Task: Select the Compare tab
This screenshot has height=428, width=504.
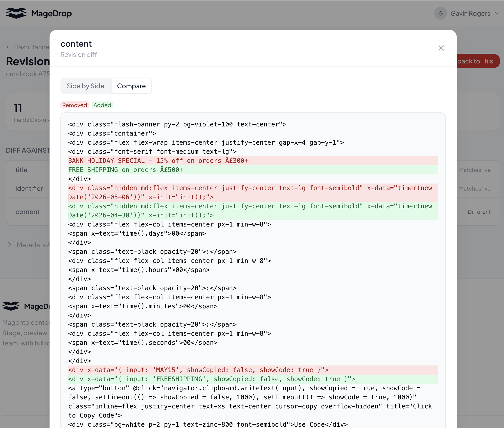Action: [x=131, y=86]
